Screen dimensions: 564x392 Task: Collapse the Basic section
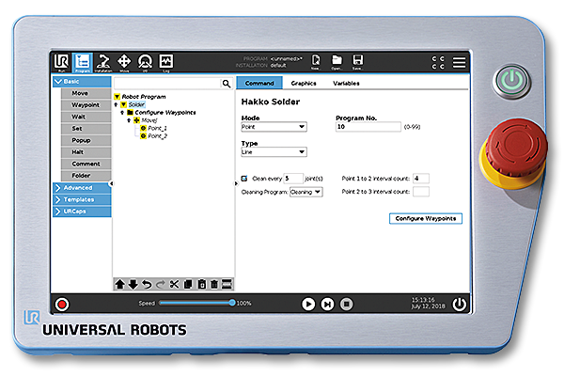[x=82, y=82]
